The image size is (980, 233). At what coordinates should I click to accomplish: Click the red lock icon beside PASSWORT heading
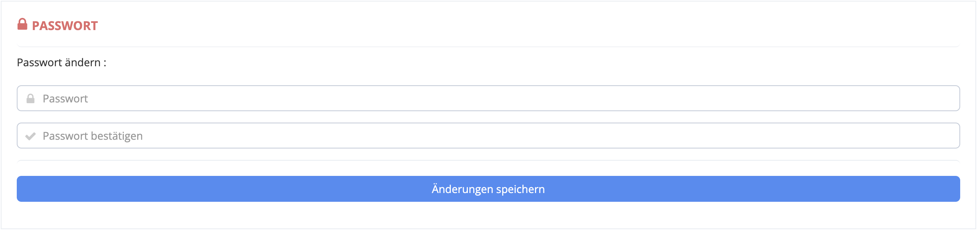pos(22,24)
